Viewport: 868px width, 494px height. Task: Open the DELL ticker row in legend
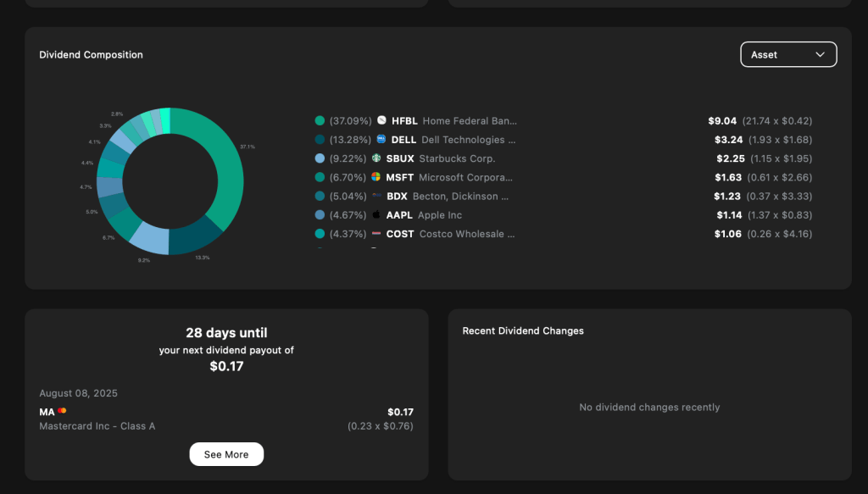tap(403, 140)
